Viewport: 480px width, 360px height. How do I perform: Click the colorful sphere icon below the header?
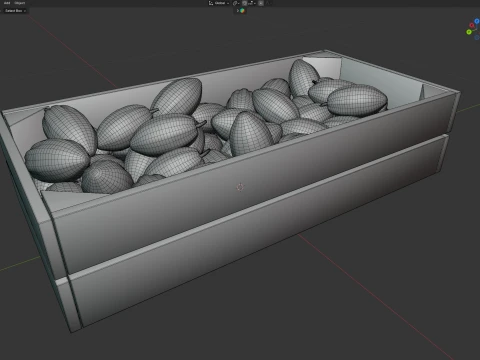[242, 11]
